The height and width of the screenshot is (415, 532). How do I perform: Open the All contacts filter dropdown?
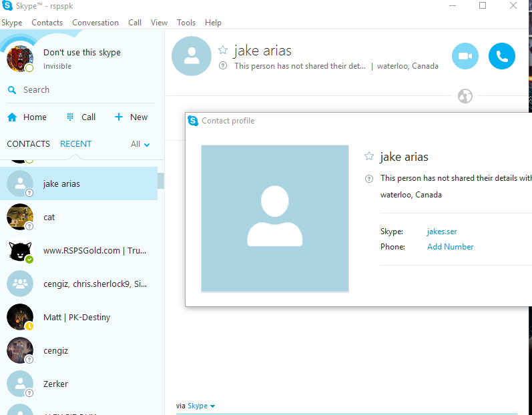(140, 144)
